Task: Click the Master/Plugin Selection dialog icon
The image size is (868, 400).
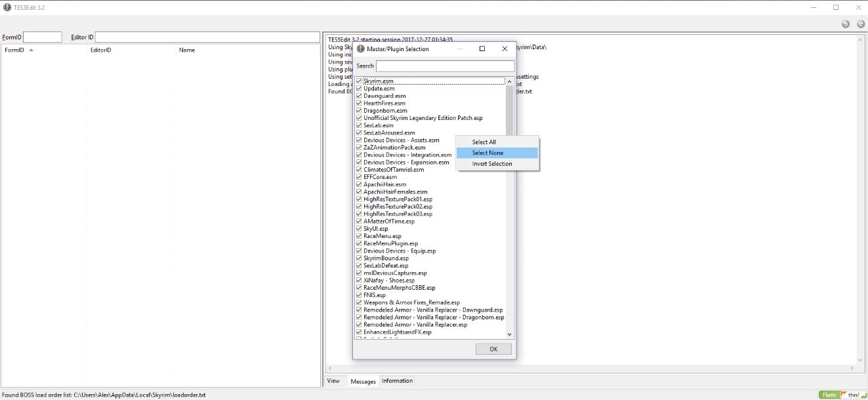Action: click(x=360, y=49)
